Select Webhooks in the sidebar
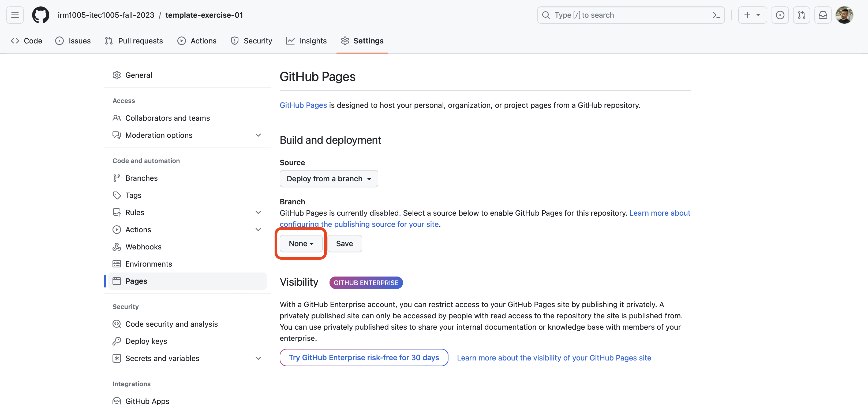This screenshot has height=405, width=868. pos(143,246)
